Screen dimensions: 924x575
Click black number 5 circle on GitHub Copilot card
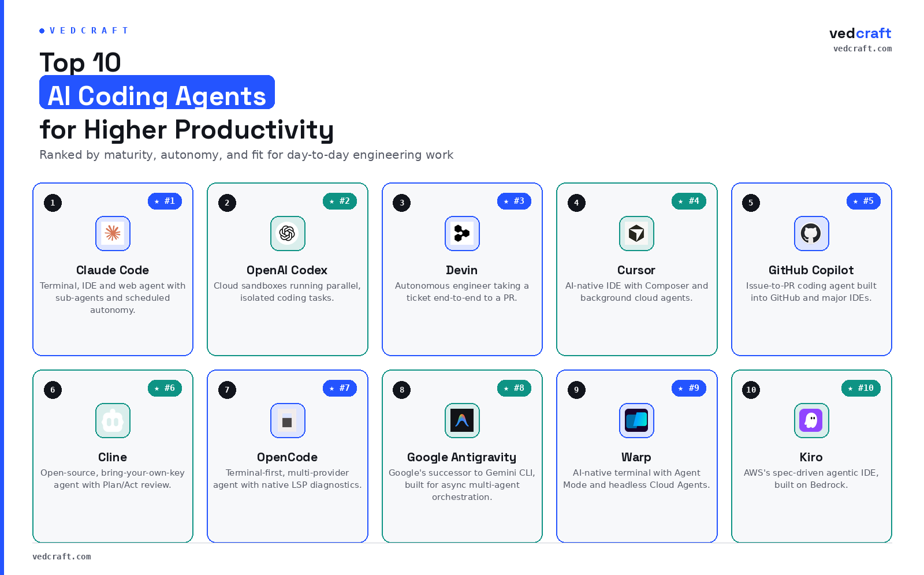coord(751,203)
